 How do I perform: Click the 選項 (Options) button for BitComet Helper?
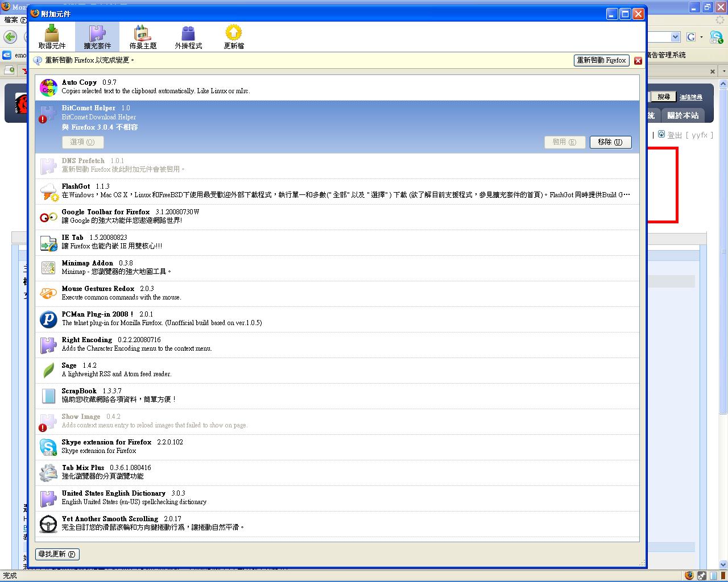[82, 142]
